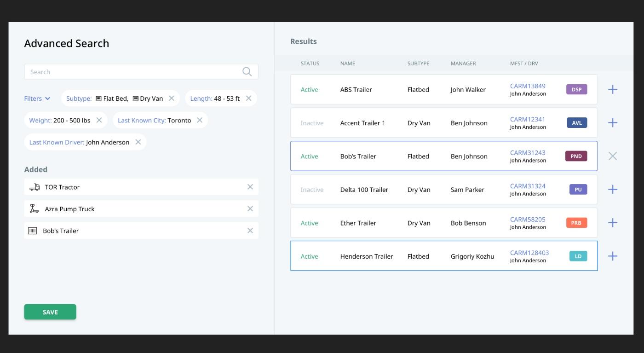Select the Ether Trailer name
The height and width of the screenshot is (353, 644).
(x=358, y=223)
